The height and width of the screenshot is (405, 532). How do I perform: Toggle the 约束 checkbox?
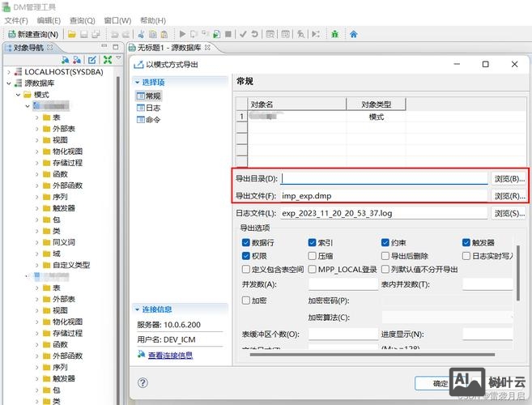pyautogui.click(x=385, y=242)
